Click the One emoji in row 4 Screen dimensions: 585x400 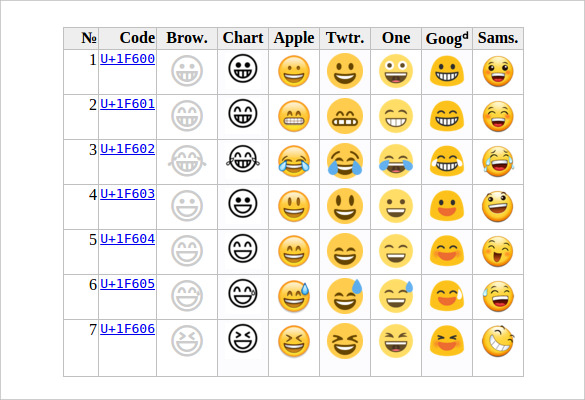pyautogui.click(x=396, y=206)
